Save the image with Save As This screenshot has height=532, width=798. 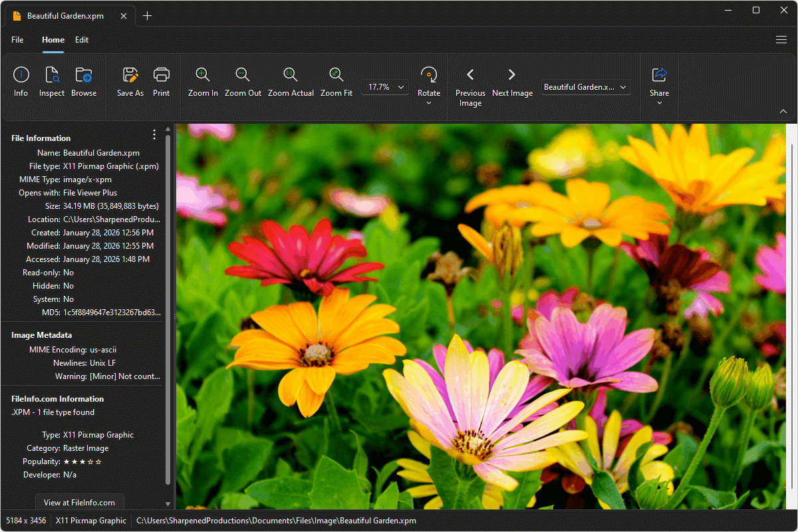point(130,81)
